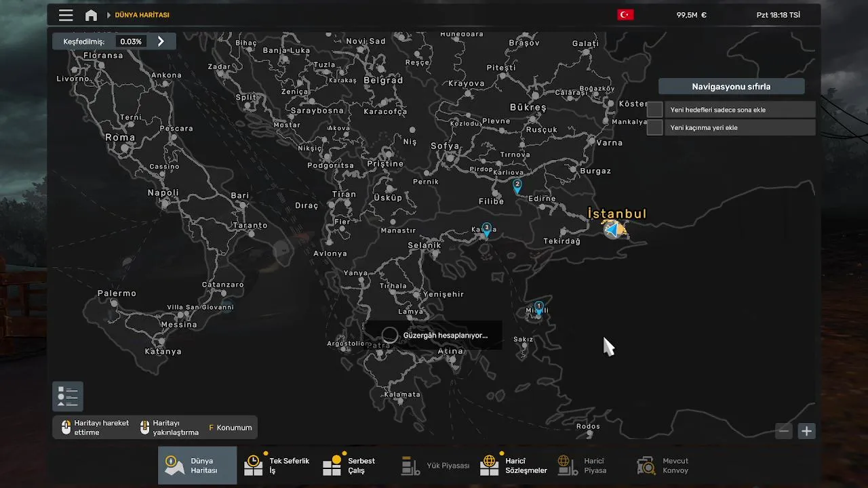Image resolution: width=868 pixels, height=488 pixels.
Task: Click the Tiran city label
Action: [344, 194]
